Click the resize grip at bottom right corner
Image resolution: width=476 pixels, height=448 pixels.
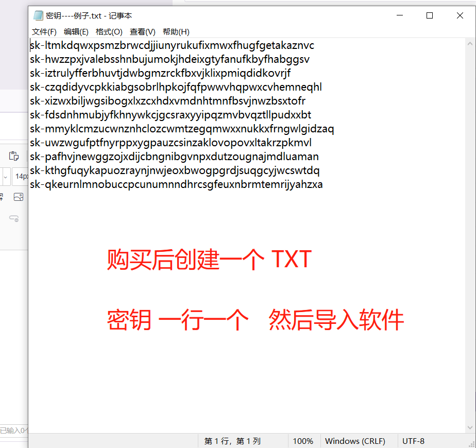[472, 444]
